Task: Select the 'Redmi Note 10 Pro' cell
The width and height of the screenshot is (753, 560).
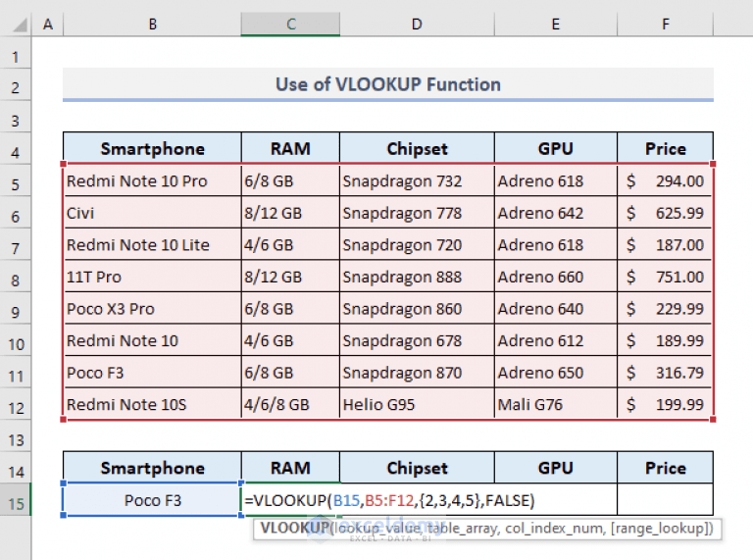Action: 152,181
